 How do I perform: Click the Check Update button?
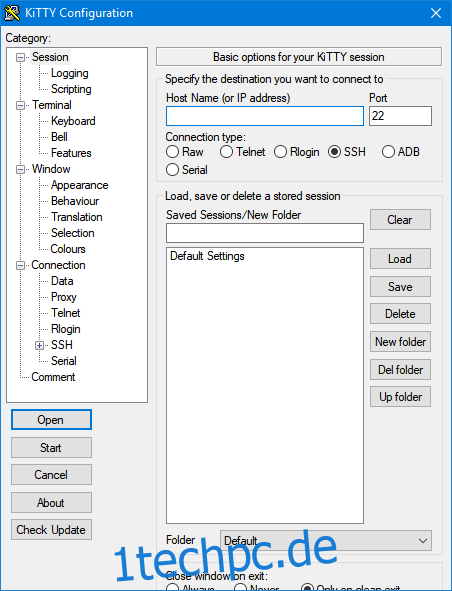pos(51,530)
